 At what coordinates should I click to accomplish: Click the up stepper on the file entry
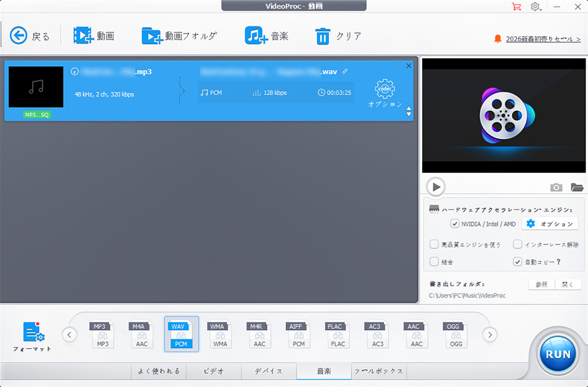pos(410,109)
